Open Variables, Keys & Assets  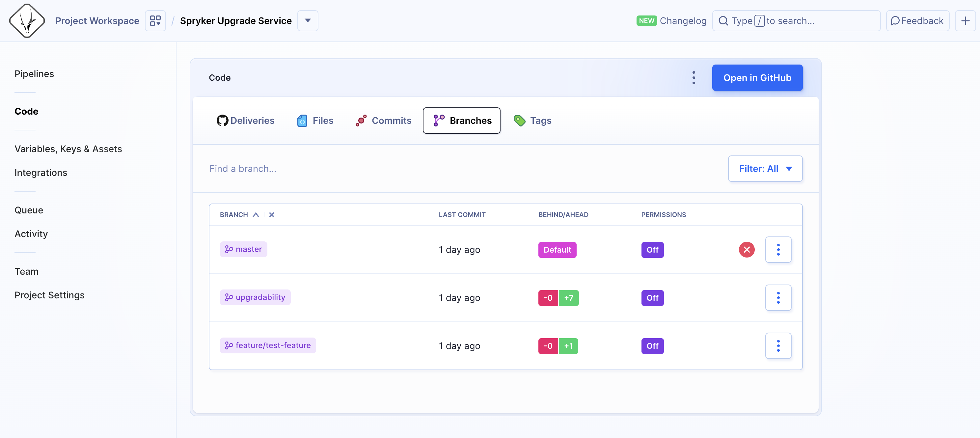[68, 149]
